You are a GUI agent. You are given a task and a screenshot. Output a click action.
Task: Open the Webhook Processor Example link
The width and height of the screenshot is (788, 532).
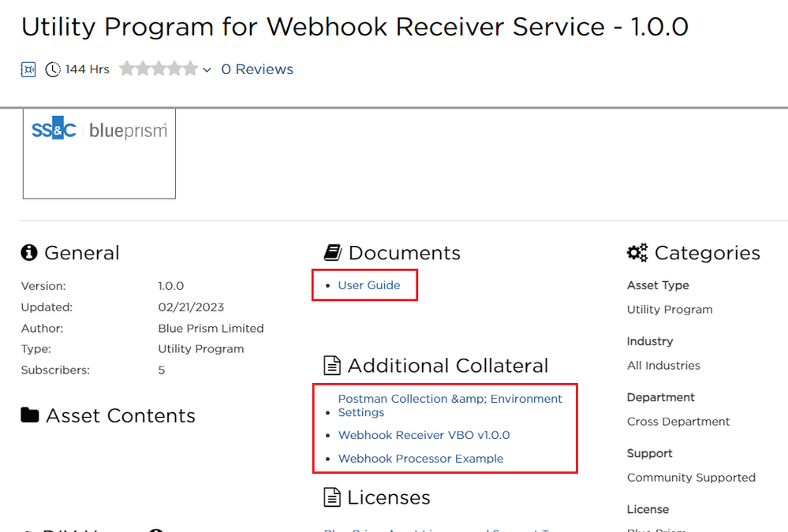[420, 459]
